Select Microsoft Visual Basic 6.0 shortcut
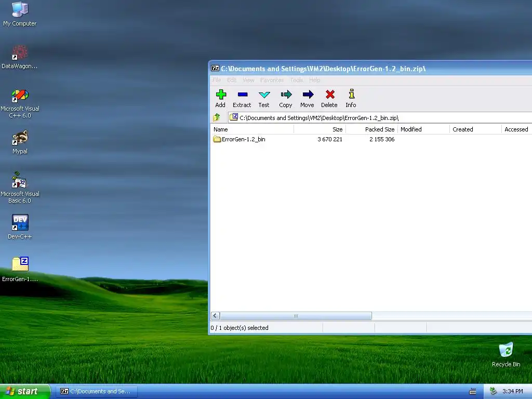The width and height of the screenshot is (532, 399). click(x=20, y=188)
